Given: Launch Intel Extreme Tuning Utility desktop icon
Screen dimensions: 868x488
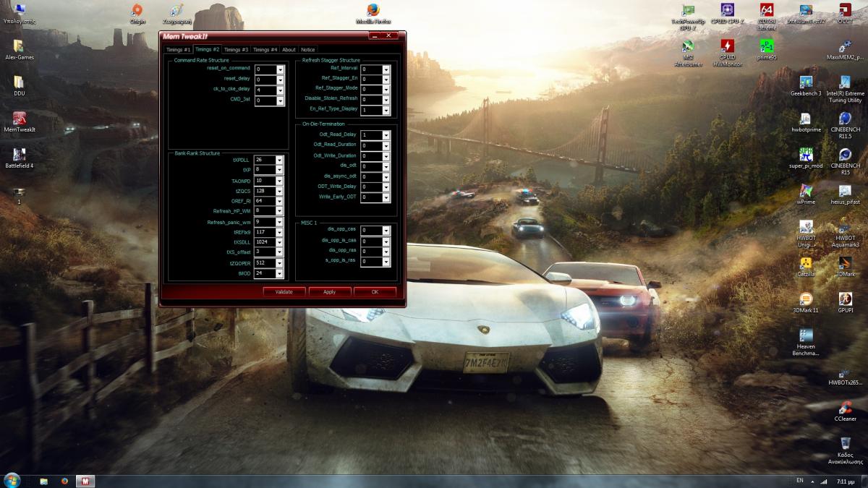Looking at the screenshot, I should click(845, 87).
